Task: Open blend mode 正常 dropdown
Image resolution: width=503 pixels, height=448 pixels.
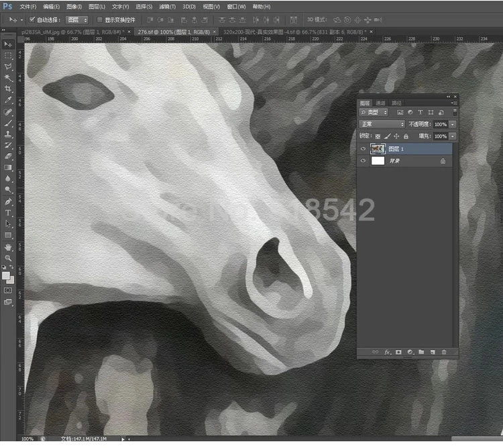Action: pos(382,124)
